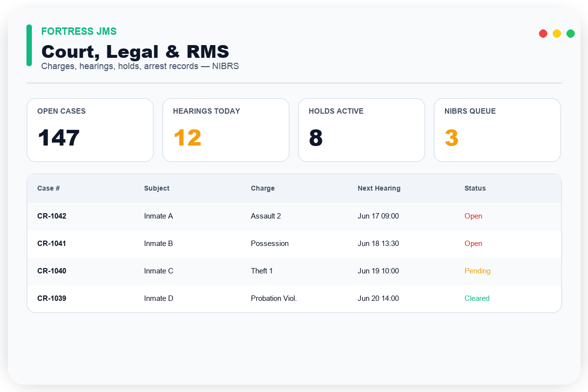Image resolution: width=588 pixels, height=392 pixels.
Task: Sort by Case # column header
Action: (x=49, y=188)
